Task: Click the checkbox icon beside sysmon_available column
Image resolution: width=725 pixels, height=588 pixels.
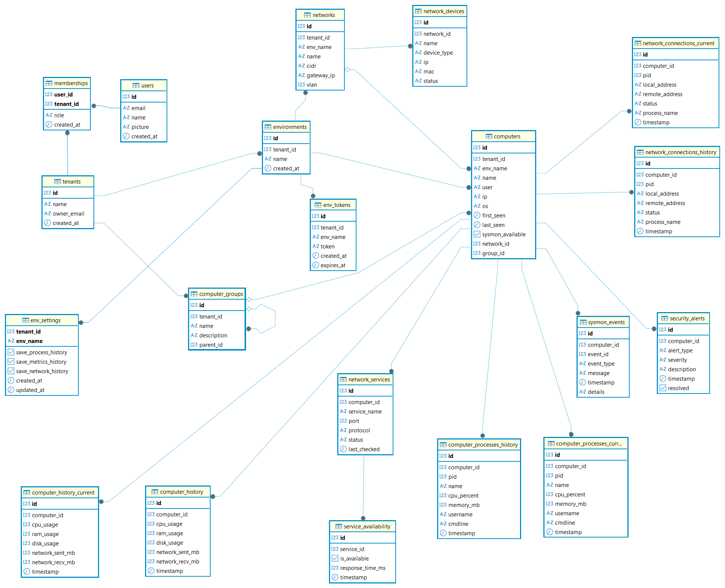Action: tap(477, 234)
